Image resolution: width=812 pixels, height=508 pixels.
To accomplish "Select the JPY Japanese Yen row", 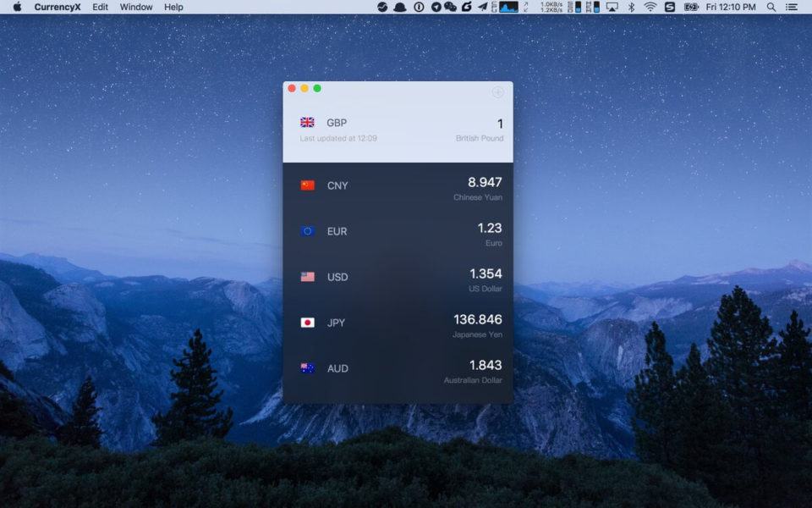I will [398, 323].
